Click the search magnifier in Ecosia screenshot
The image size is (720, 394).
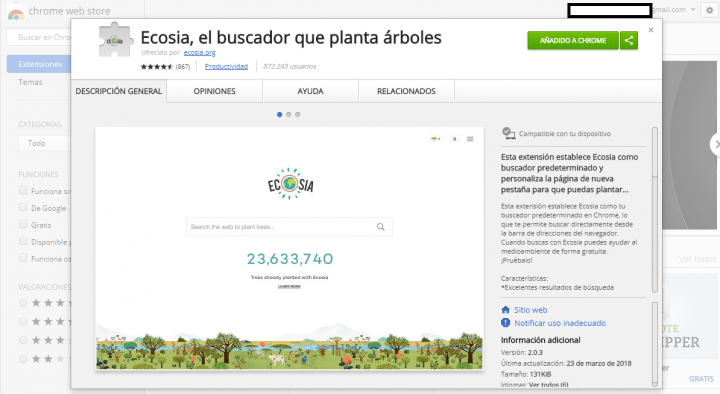381,227
